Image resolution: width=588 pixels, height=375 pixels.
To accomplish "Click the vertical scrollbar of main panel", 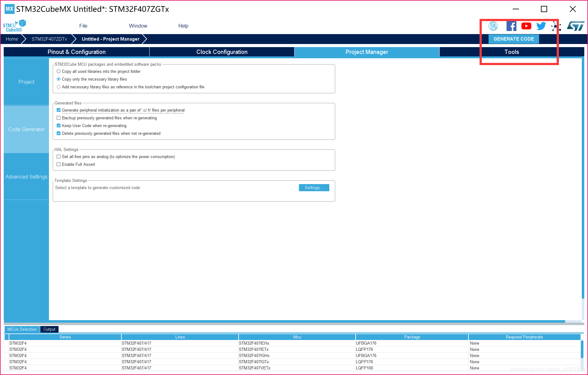I will pos(583,178).
